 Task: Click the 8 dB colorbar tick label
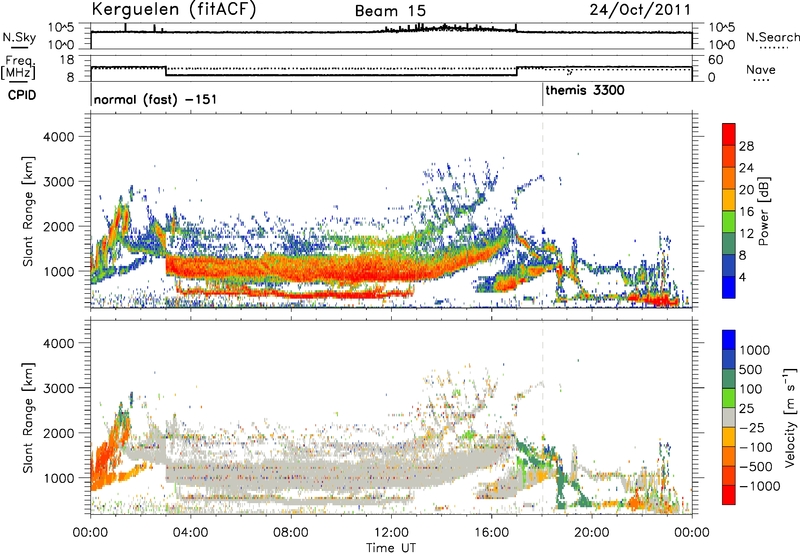coord(742,256)
